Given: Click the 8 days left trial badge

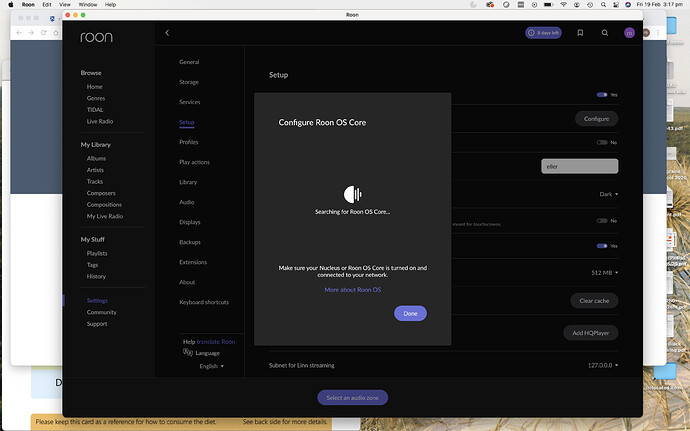Looking at the screenshot, I should 543,33.
